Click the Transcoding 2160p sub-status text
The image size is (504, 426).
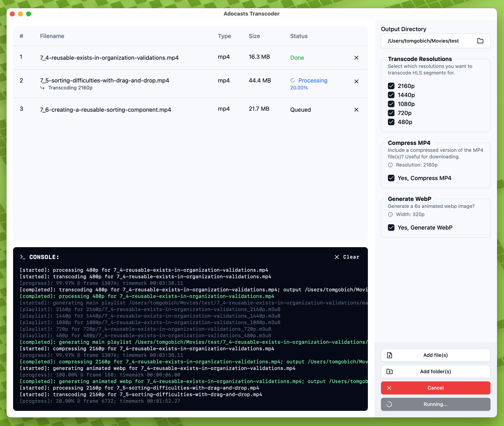pos(70,88)
